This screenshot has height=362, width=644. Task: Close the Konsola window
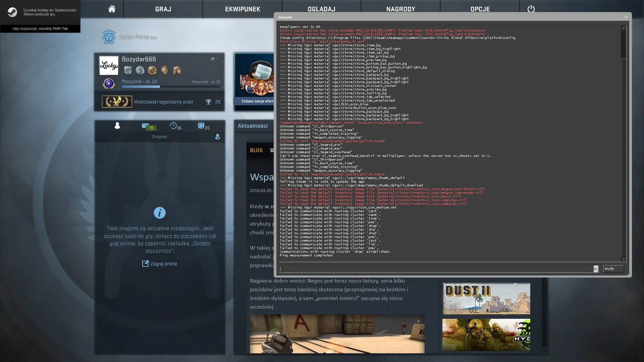click(626, 17)
